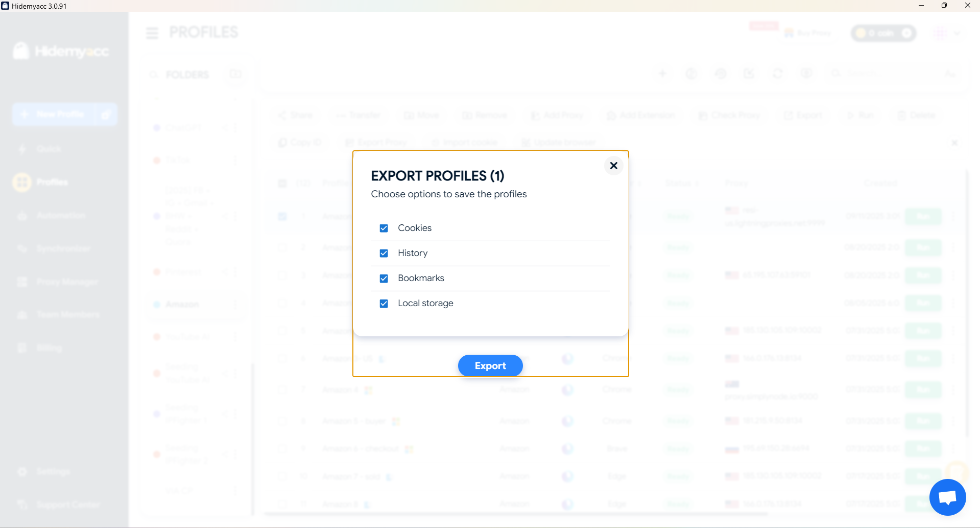
Task: Maximize or restore the Hidemyacc window
Action: click(944, 6)
